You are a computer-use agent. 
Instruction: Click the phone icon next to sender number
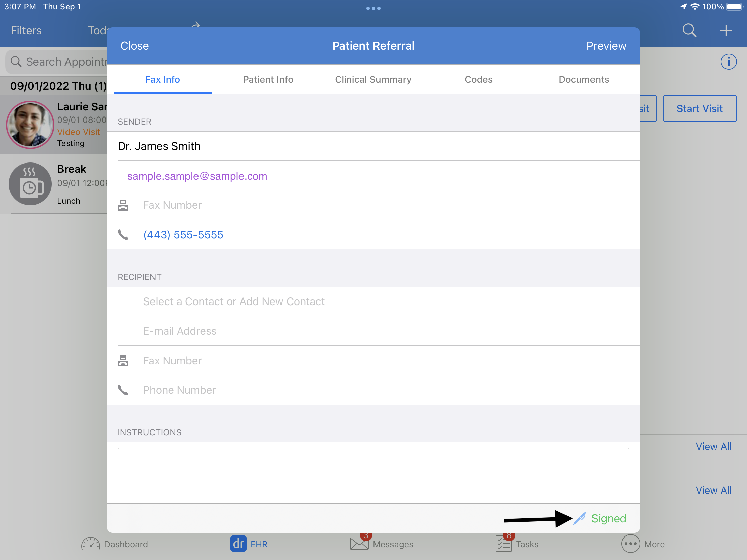click(123, 235)
